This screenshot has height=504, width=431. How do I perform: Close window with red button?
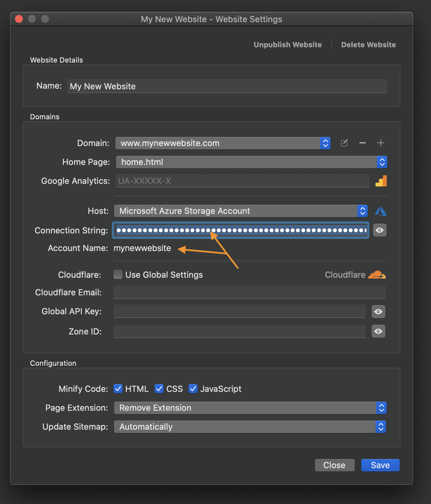point(19,19)
